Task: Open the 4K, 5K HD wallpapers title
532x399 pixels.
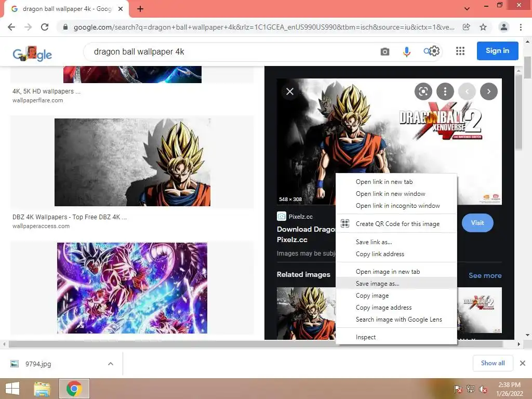Action: [x=46, y=91]
